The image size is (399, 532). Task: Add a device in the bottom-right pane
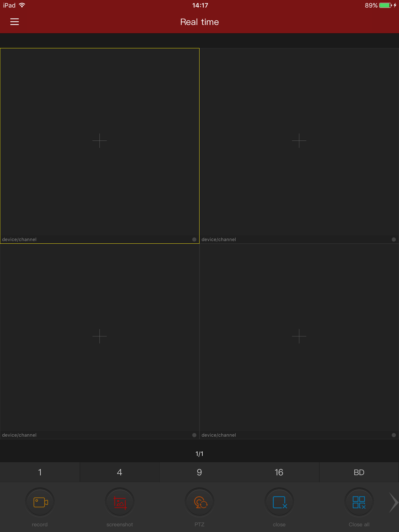click(x=299, y=336)
